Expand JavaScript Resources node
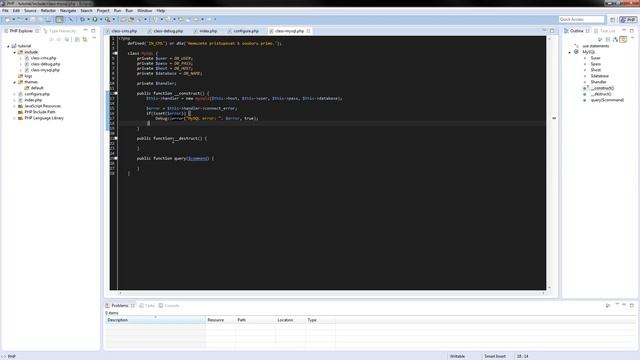The height and width of the screenshot is (360, 640). [15, 106]
